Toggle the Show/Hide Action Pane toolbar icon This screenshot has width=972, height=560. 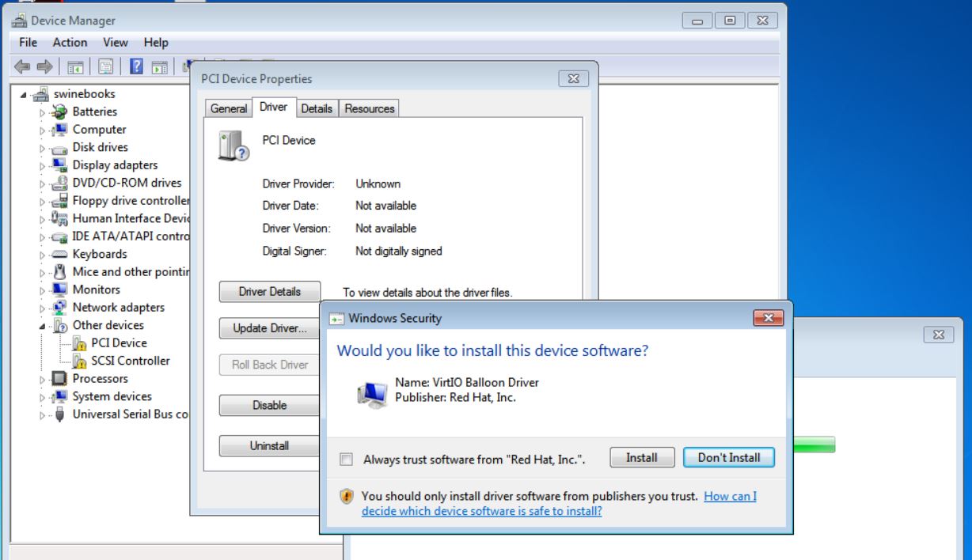pyautogui.click(x=159, y=67)
